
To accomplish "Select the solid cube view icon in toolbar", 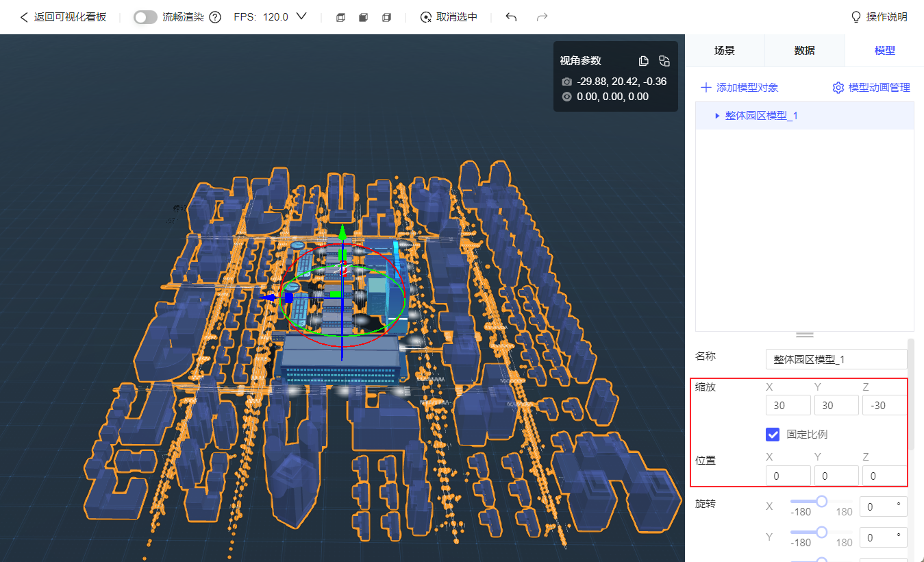I will click(x=364, y=17).
